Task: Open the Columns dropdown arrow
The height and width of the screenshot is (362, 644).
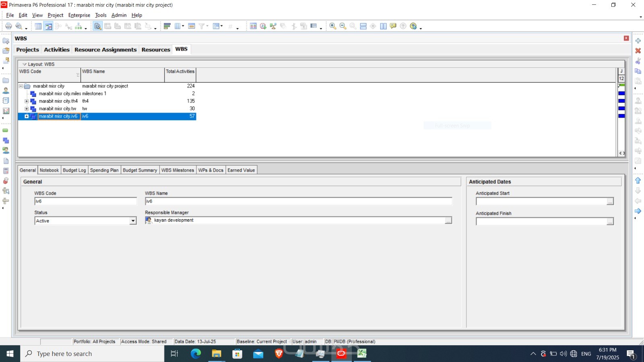Action: [x=183, y=26]
